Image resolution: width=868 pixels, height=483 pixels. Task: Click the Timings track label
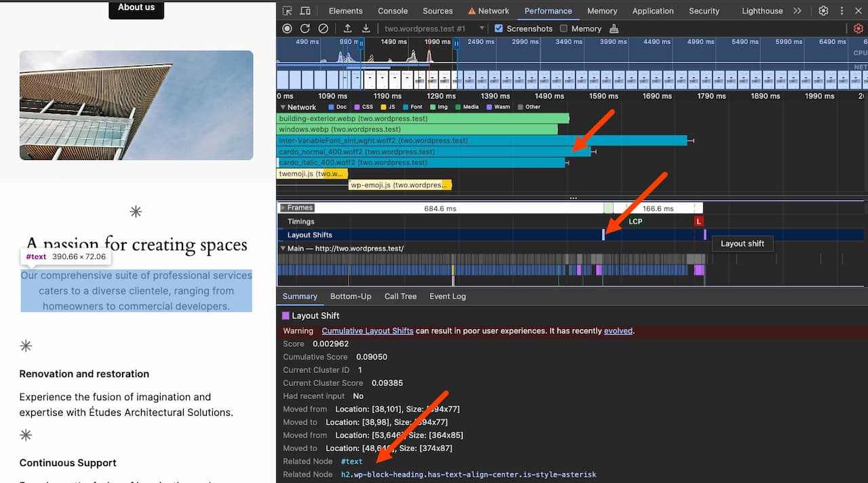click(301, 221)
